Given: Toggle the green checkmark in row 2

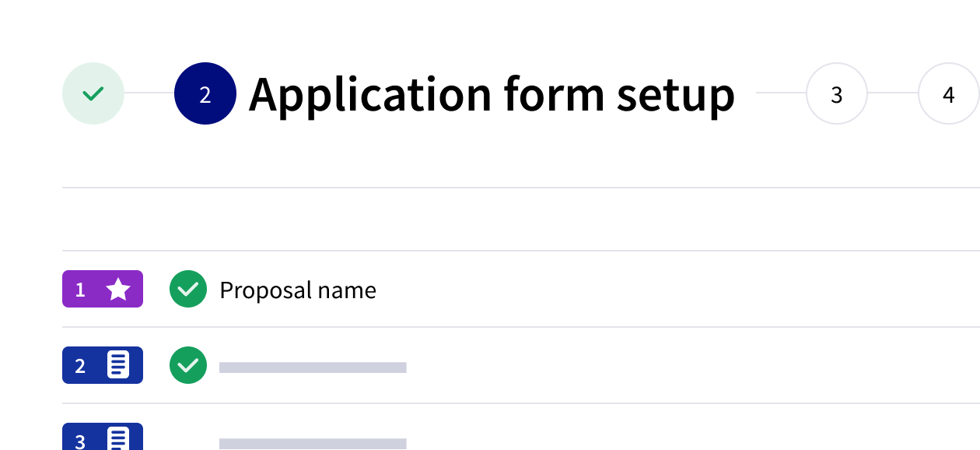Looking at the screenshot, I should coord(188,365).
